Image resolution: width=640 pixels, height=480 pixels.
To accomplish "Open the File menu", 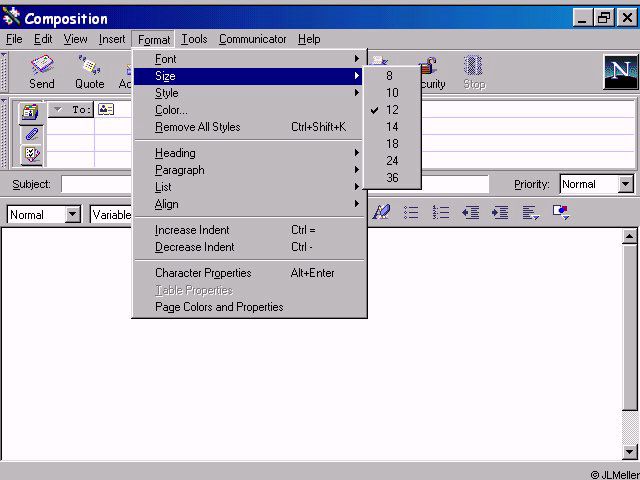I will (x=14, y=39).
